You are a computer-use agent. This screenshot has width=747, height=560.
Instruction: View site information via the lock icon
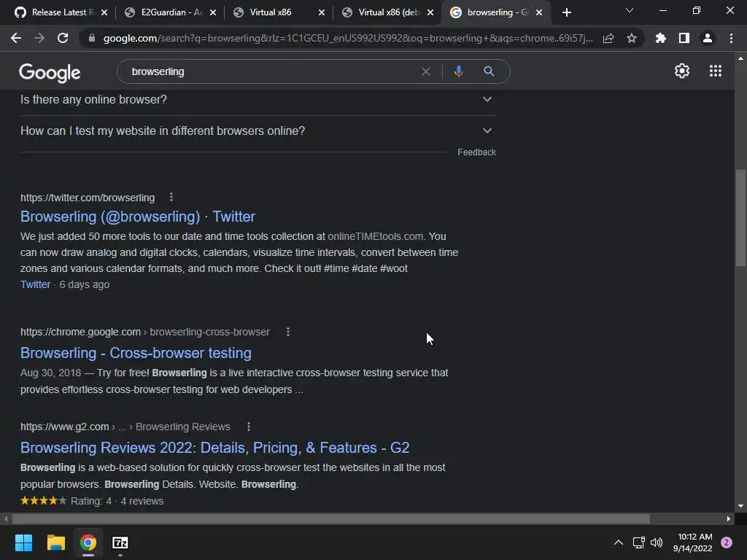point(92,38)
